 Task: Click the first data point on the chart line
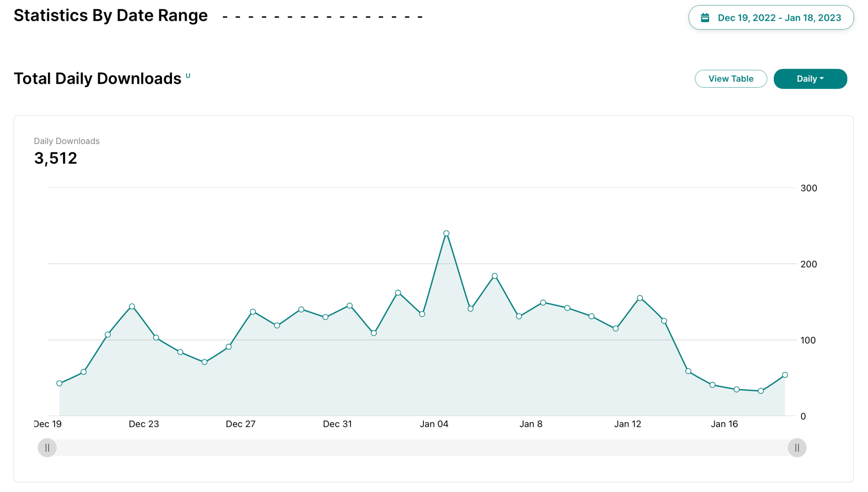[x=59, y=383]
